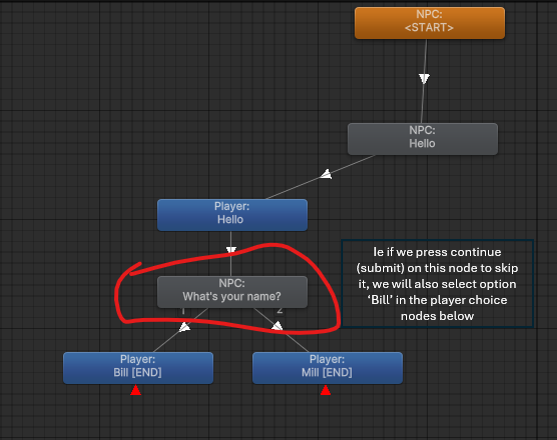Select the Player Mill END node

click(x=327, y=368)
